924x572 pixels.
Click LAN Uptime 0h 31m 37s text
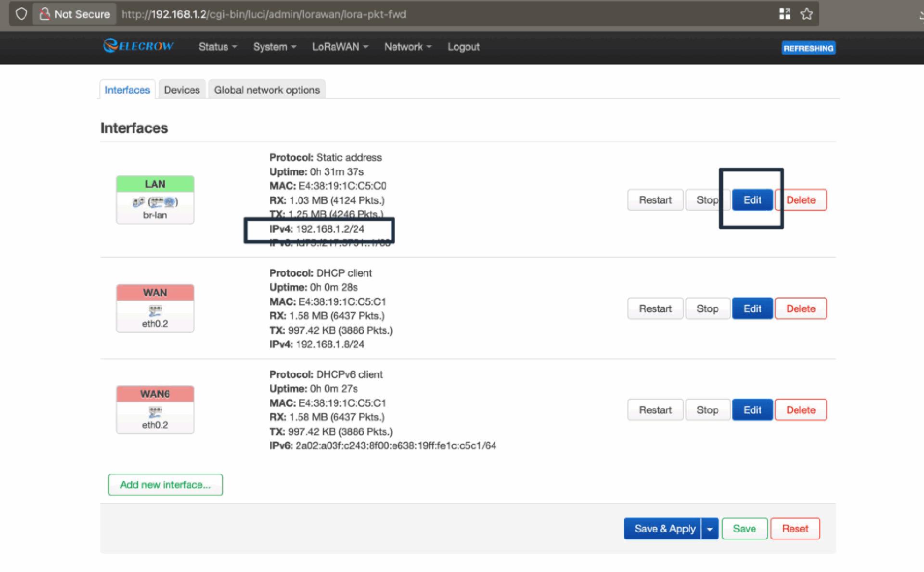click(x=316, y=172)
